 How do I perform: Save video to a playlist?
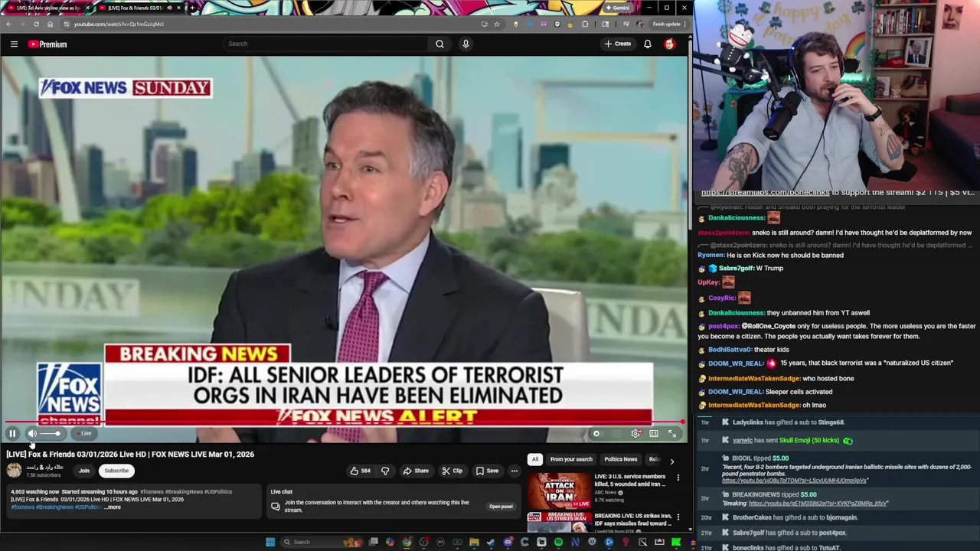488,471
